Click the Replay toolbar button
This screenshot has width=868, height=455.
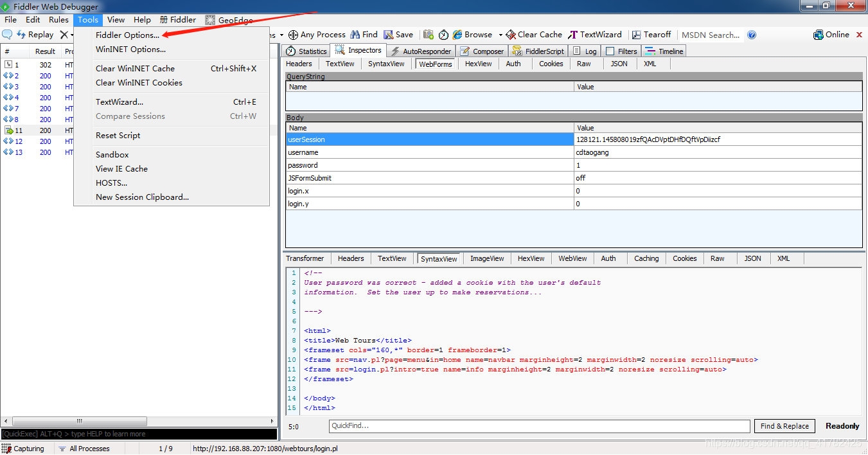coord(35,35)
